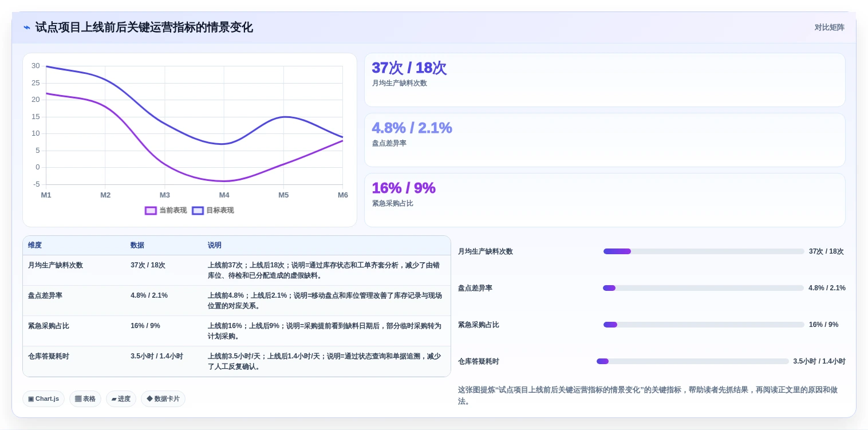
Task: Select the 4.8% / 2.1% data card
Action: [x=605, y=140]
